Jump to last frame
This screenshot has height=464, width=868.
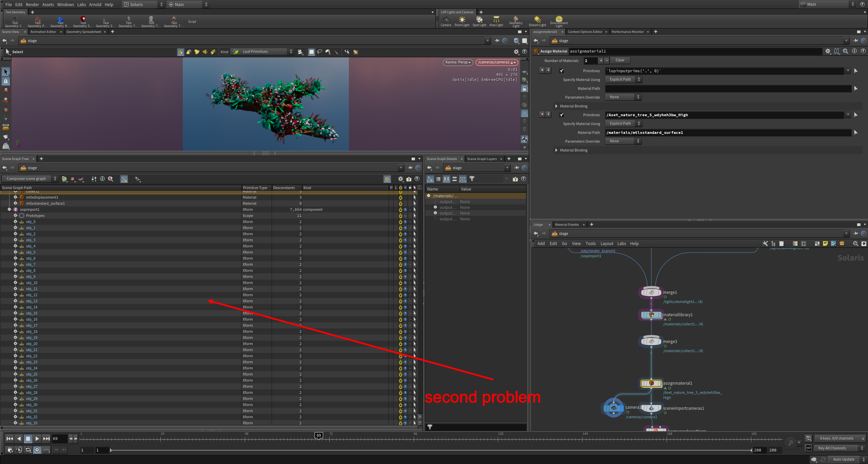(46, 439)
